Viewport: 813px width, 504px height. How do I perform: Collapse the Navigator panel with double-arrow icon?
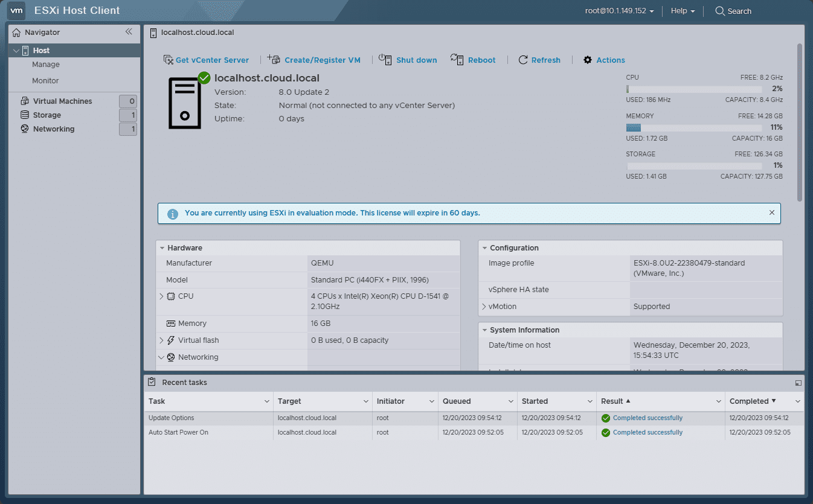point(129,32)
